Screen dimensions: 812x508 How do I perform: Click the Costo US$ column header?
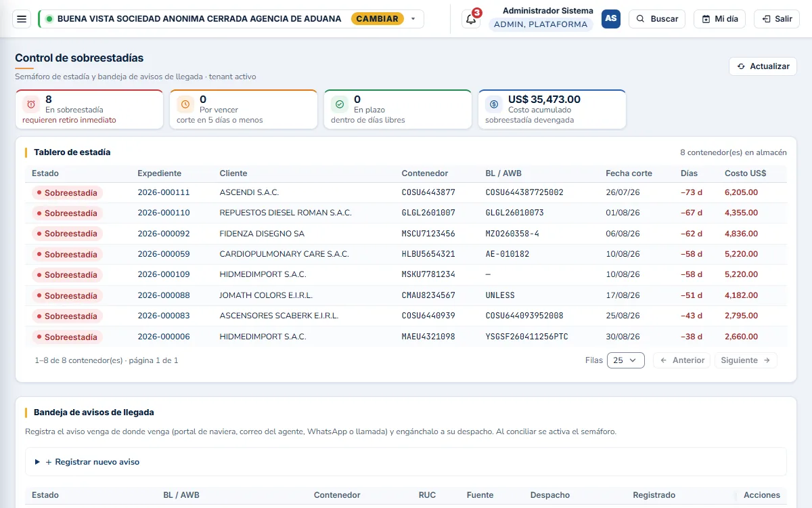pyautogui.click(x=745, y=173)
